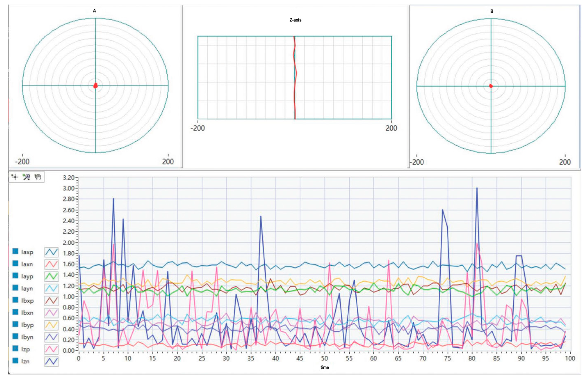Toggle the Iaxp plot visibility checkbox
Image resolution: width=588 pixels, height=381 pixels.
pyautogui.click(x=15, y=251)
